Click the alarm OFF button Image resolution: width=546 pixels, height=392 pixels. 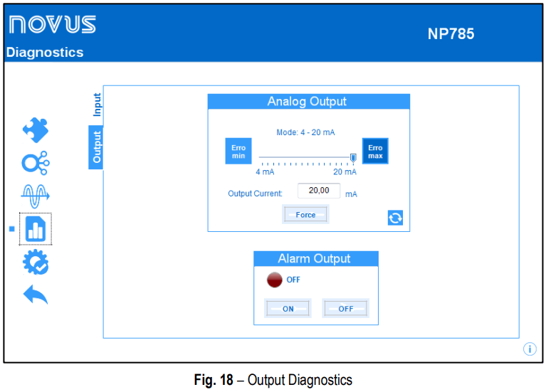pos(346,309)
